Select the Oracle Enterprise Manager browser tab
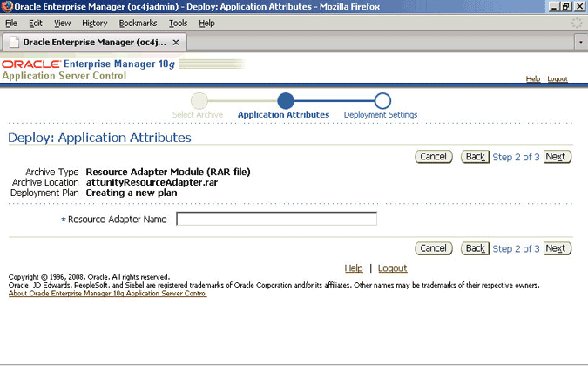The height and width of the screenshot is (366, 588). (94, 43)
